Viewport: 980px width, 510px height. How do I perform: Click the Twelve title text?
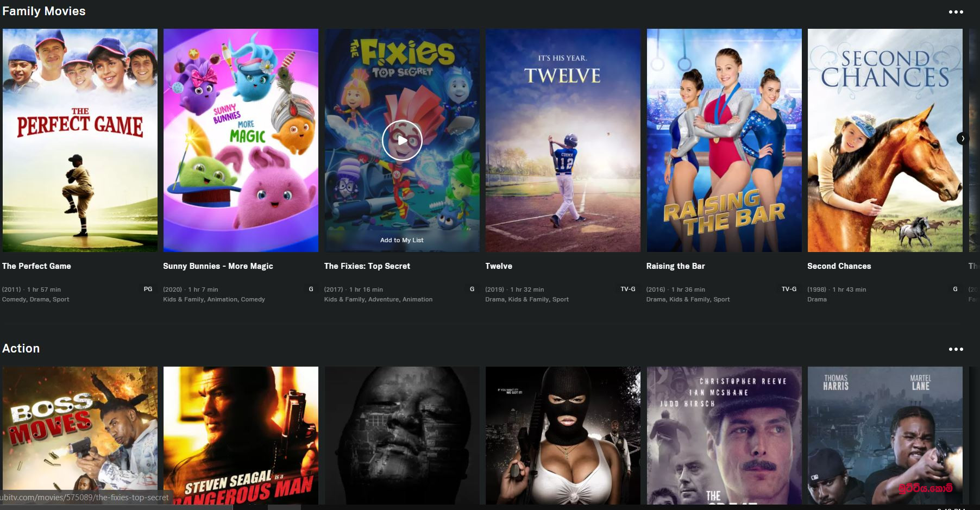pos(499,266)
